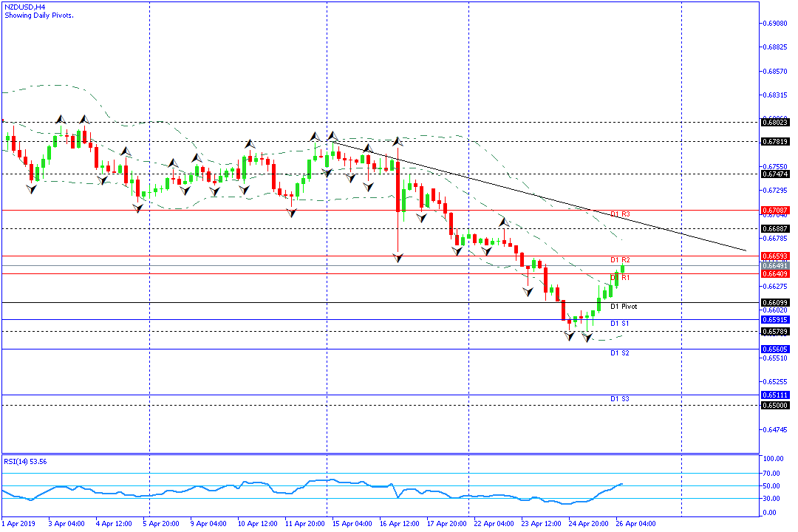798x532 pixels.
Task: Select the D1 S1 support label
Action: tap(619, 324)
